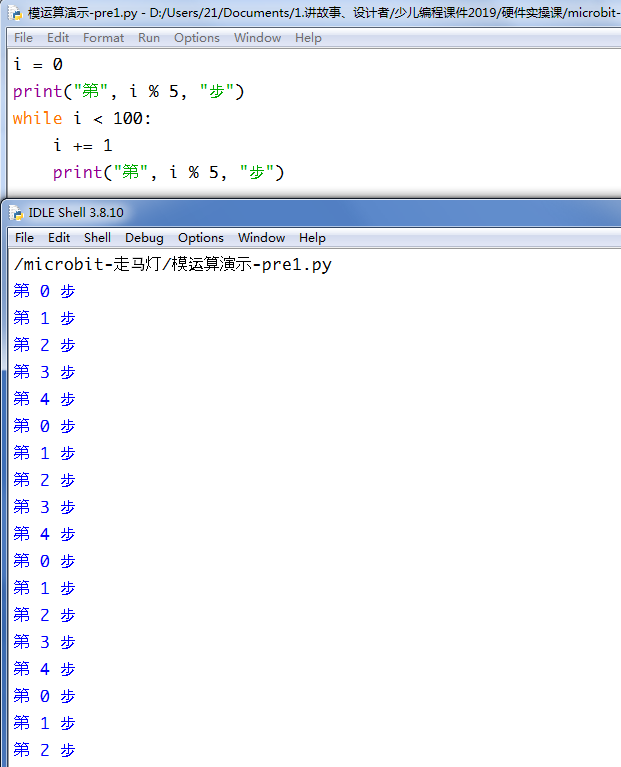The width and height of the screenshot is (621, 767).
Task: Open the IDLE Shell's Window menu
Action: click(261, 238)
